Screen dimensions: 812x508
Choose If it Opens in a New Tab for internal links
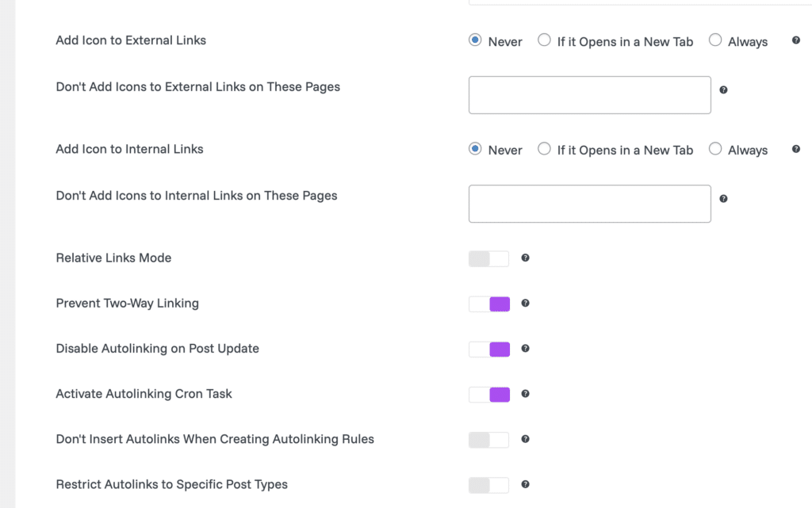click(x=545, y=149)
